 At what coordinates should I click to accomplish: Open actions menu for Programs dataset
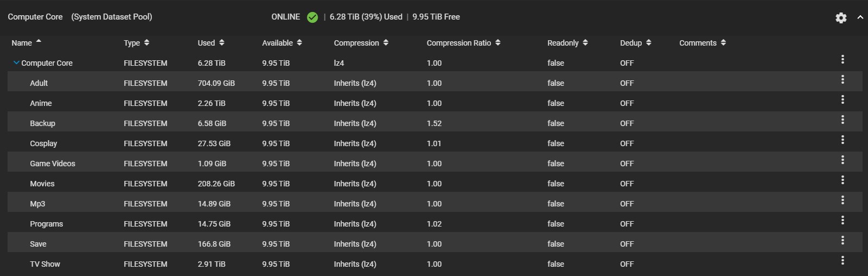(x=843, y=220)
